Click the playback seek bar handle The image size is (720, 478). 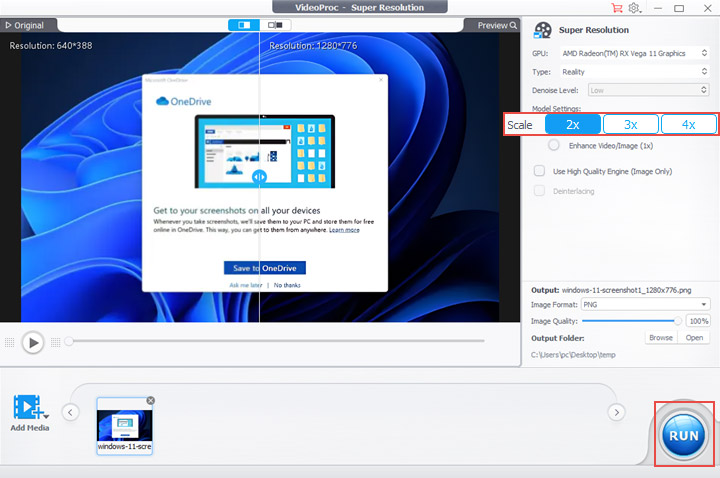pos(69,341)
